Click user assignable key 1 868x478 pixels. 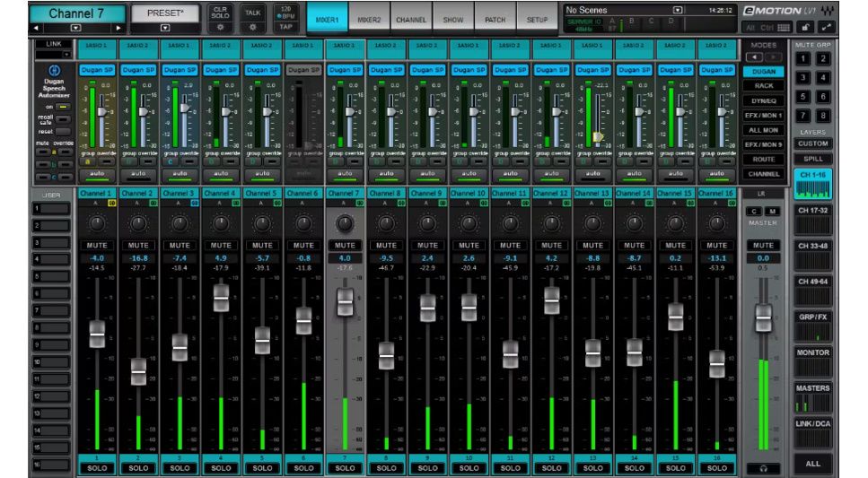[51, 209]
